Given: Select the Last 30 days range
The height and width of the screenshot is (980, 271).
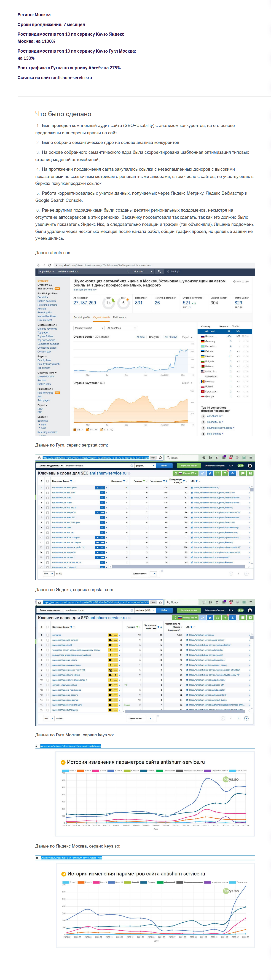Looking at the screenshot, I should click(x=170, y=337).
